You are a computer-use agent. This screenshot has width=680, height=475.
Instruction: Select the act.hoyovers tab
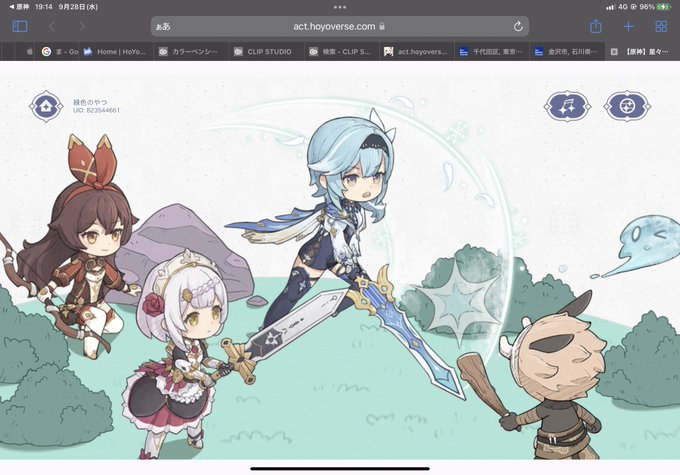pos(416,51)
